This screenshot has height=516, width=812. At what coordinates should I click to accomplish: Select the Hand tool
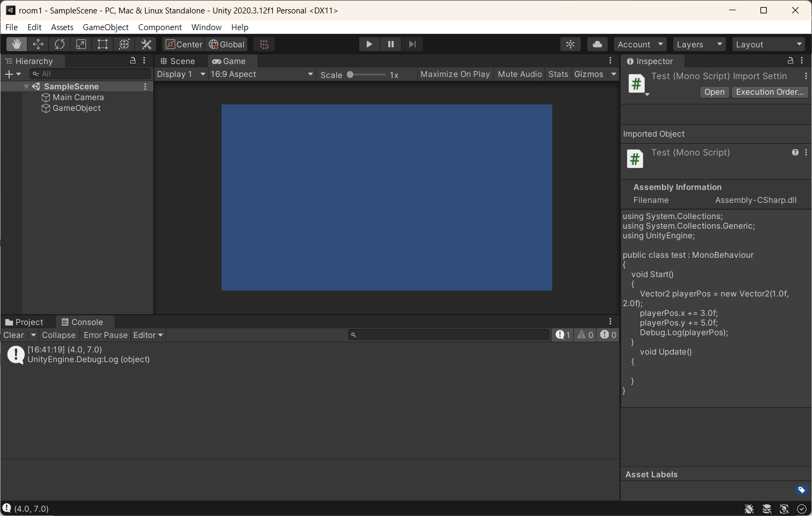click(x=17, y=44)
